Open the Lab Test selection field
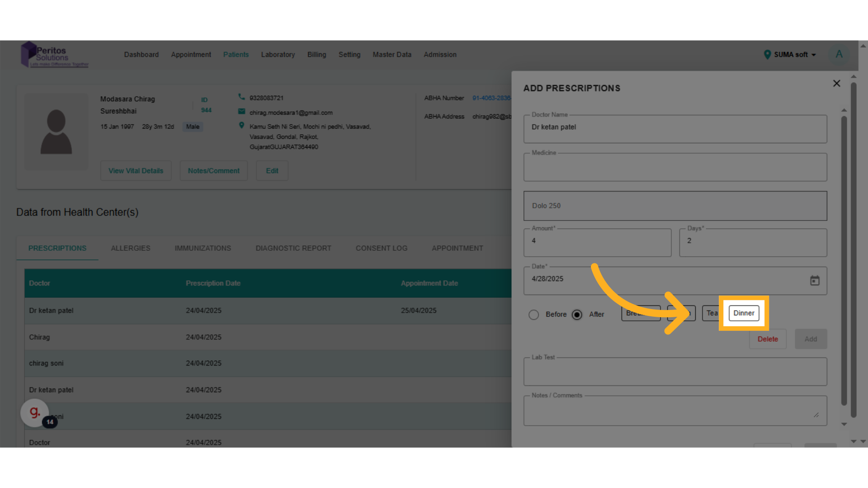The width and height of the screenshot is (868, 488). pyautogui.click(x=675, y=372)
